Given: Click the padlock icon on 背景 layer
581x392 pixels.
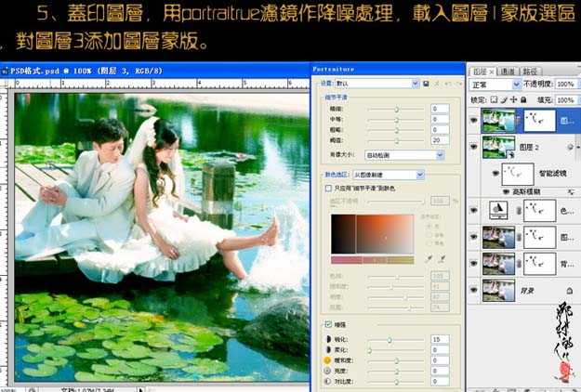Looking at the screenshot, I should (x=570, y=291).
